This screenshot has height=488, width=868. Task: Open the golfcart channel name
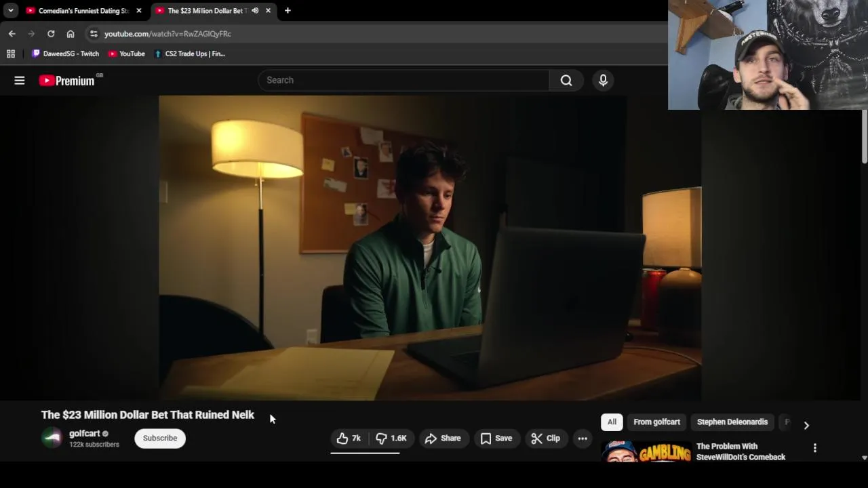point(84,433)
